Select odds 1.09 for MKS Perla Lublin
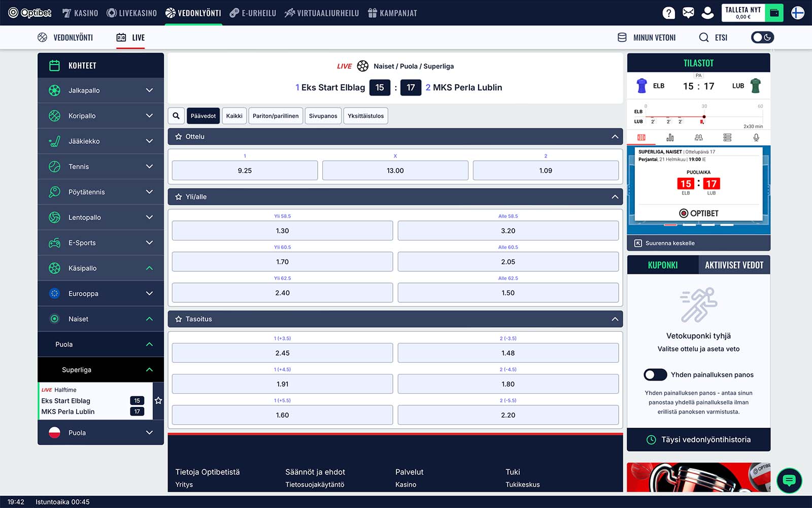This screenshot has height=508, width=812. click(546, 171)
